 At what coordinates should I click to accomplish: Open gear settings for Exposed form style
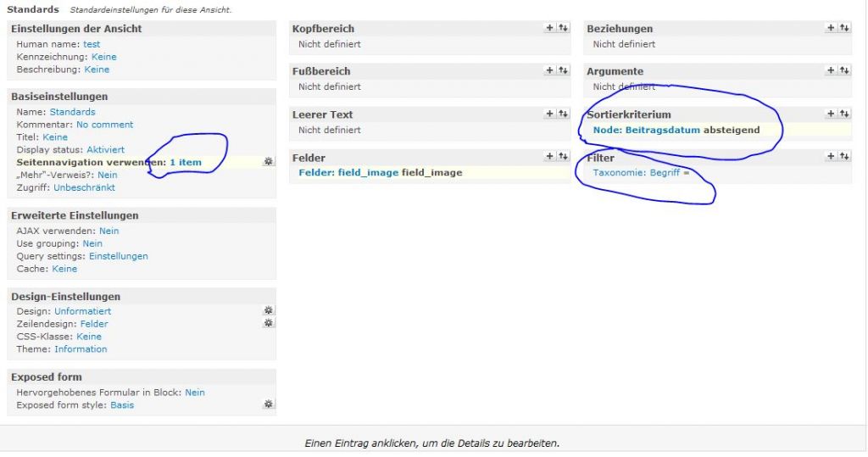pyautogui.click(x=269, y=405)
